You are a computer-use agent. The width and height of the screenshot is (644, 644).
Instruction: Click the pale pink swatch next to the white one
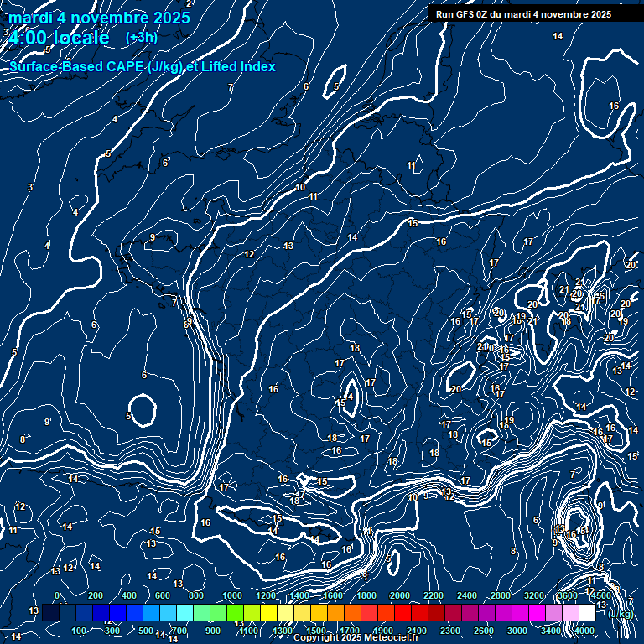pyautogui.click(x=570, y=612)
